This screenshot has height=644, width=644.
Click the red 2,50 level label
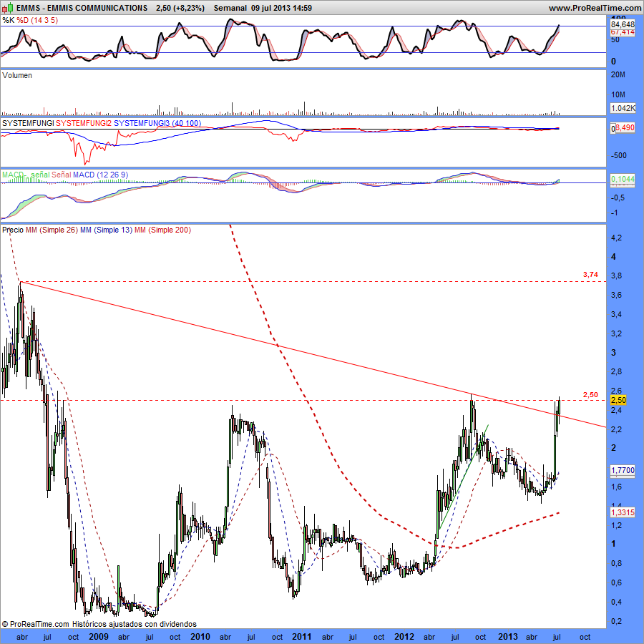coord(590,395)
